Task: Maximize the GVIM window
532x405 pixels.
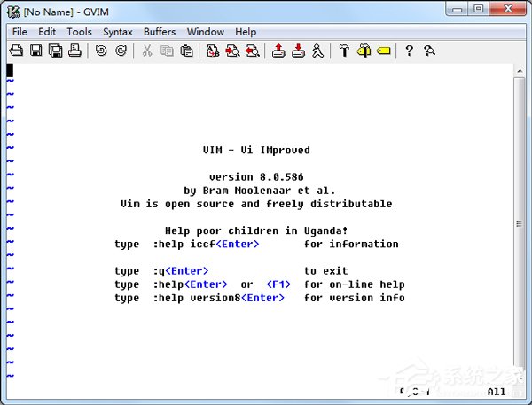Action: coord(479,9)
